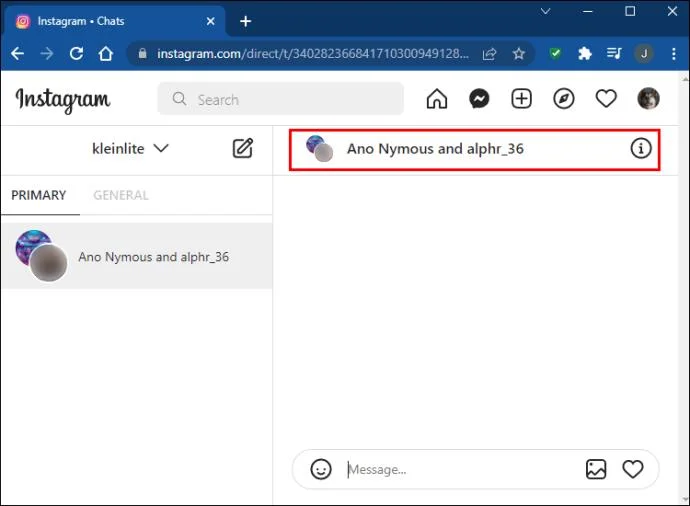Focus the Instagram Search field
Image resolution: width=690 pixels, height=506 pixels.
click(x=280, y=99)
